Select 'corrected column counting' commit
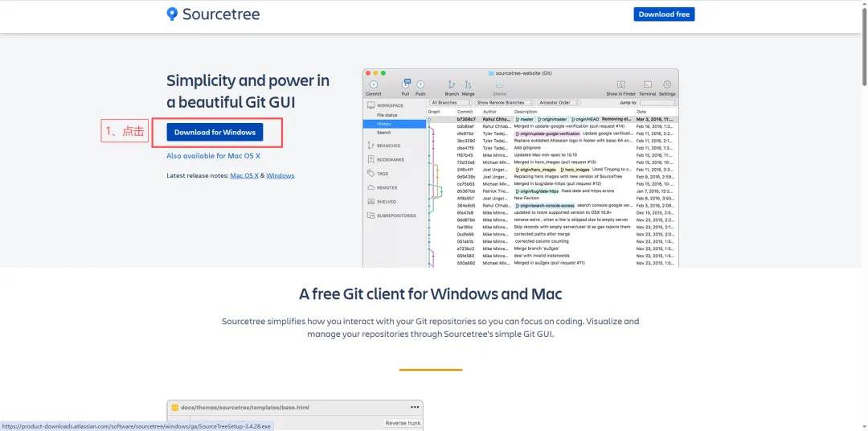 tap(542, 241)
